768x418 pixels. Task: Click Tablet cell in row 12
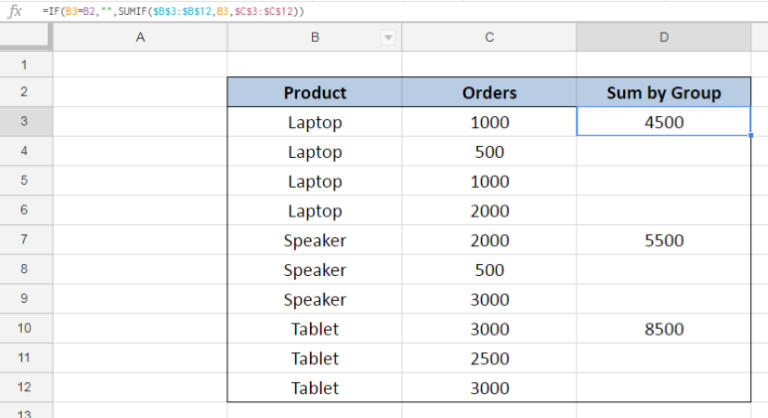(x=314, y=387)
